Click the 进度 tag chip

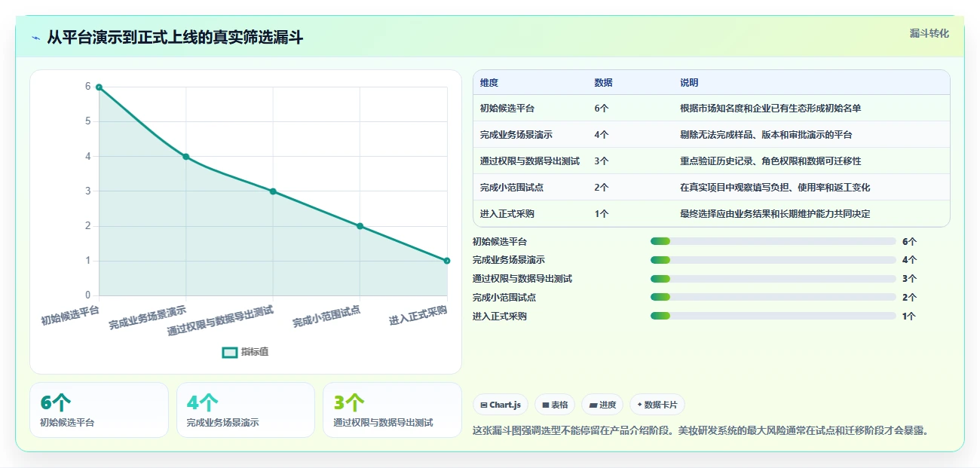coord(602,405)
